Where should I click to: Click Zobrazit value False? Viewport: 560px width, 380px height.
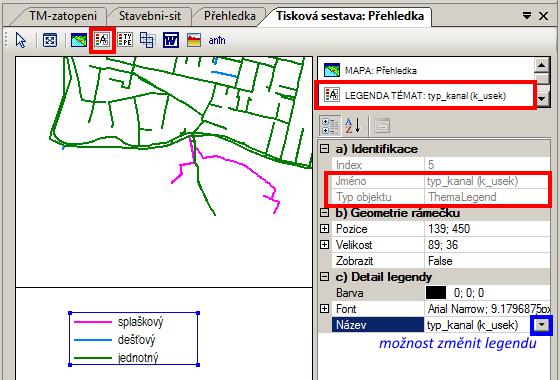click(488, 261)
